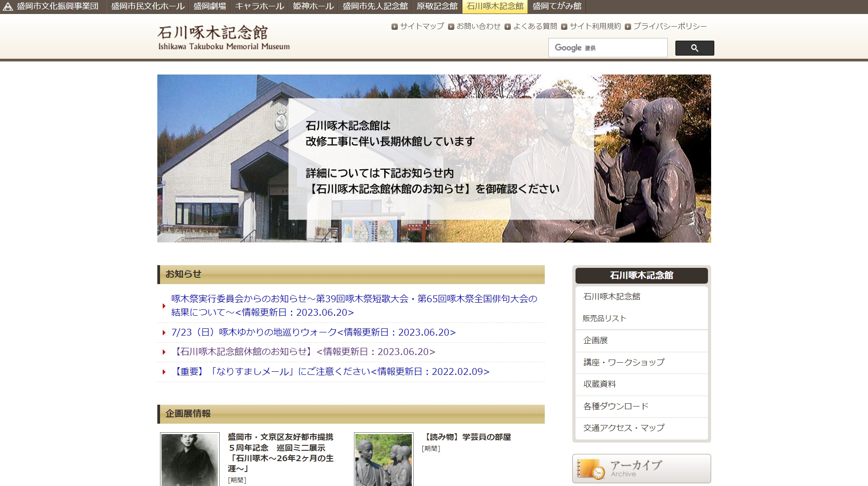Click the Ishikawa Takuboku Memorial Museum logo
This screenshot has height=486, width=868.
224,38
